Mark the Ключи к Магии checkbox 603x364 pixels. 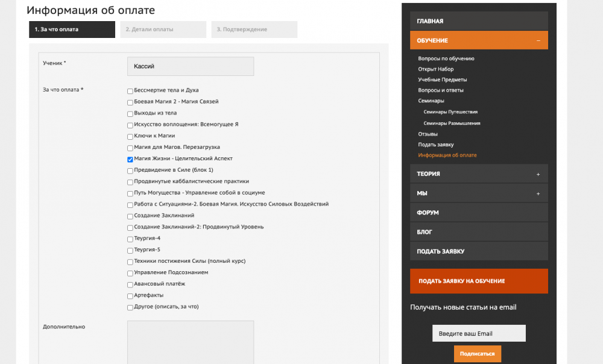coord(130,137)
